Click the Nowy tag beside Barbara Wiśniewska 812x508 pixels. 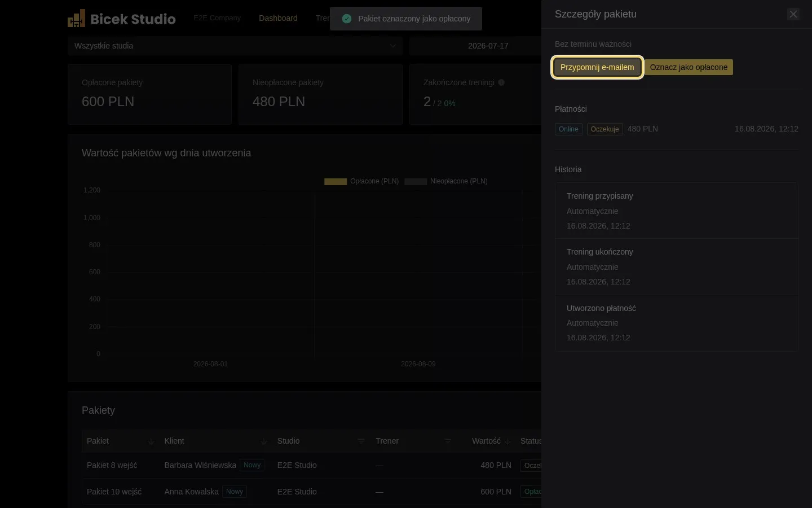(252, 465)
